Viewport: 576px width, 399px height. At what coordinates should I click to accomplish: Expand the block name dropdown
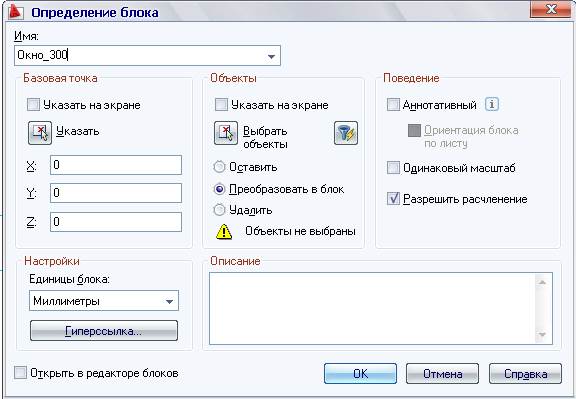[271, 56]
